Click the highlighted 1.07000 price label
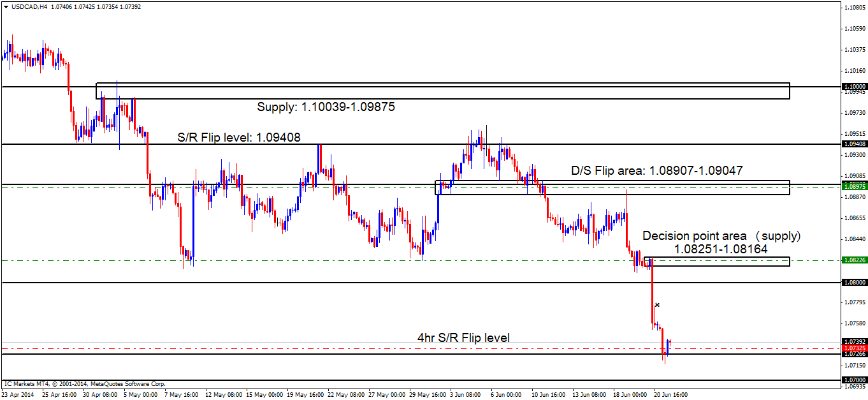Image resolution: width=868 pixels, height=400 pixels. (854, 380)
